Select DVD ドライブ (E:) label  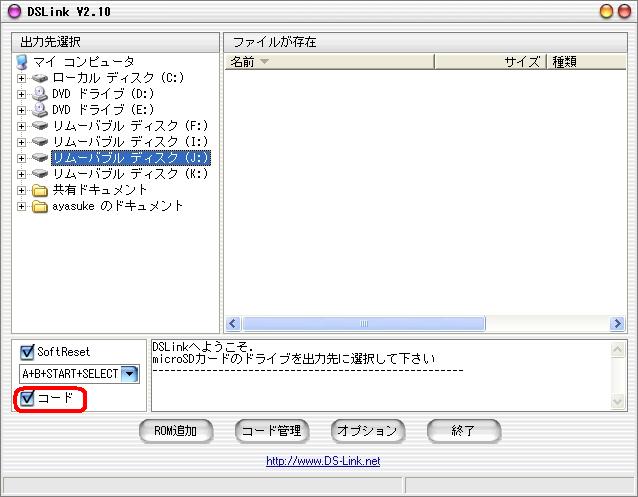[x=103, y=109]
